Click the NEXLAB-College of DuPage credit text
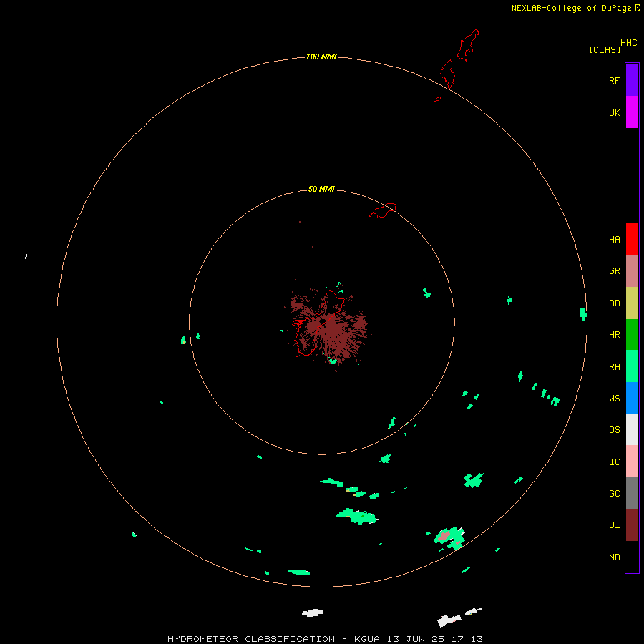Image resolution: width=644 pixels, height=644 pixels. point(571,8)
